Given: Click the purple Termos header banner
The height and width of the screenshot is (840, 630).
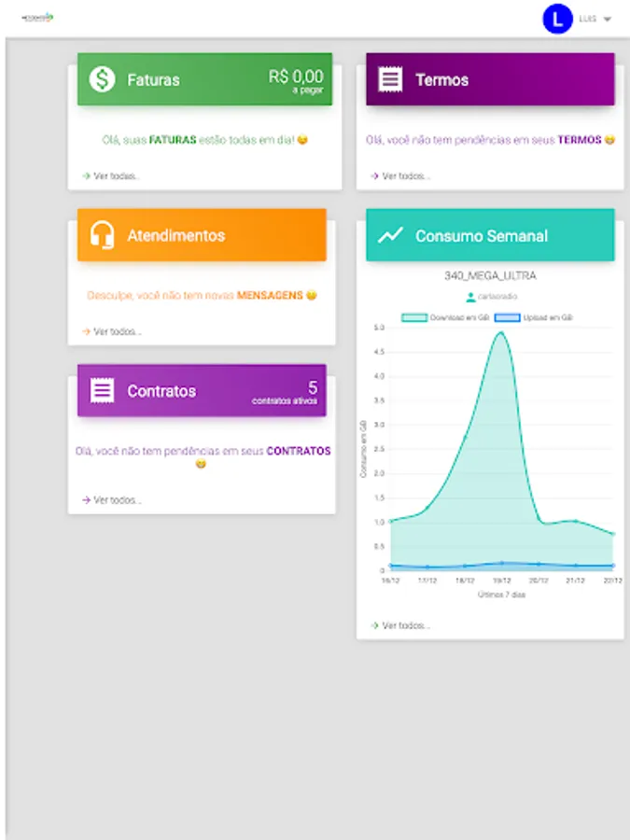Looking at the screenshot, I should pos(490,79).
